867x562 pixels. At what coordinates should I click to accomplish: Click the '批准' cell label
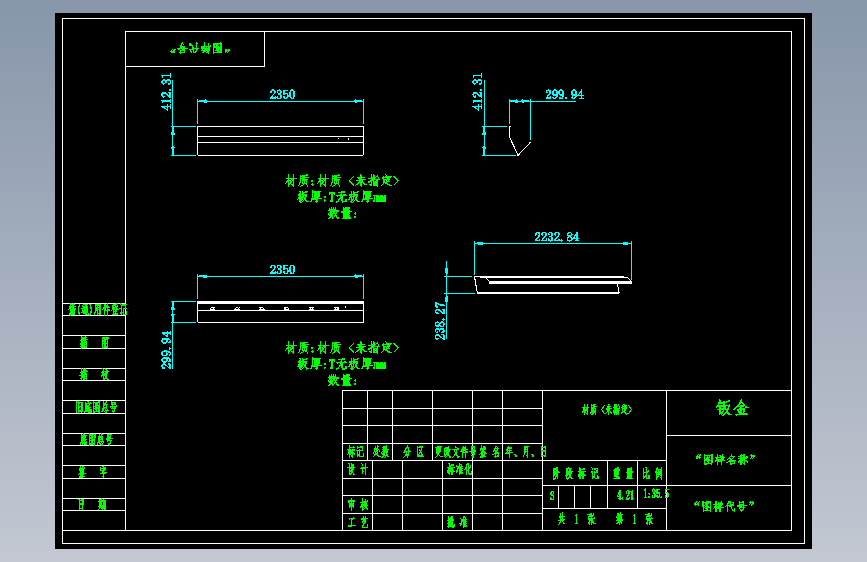457,522
